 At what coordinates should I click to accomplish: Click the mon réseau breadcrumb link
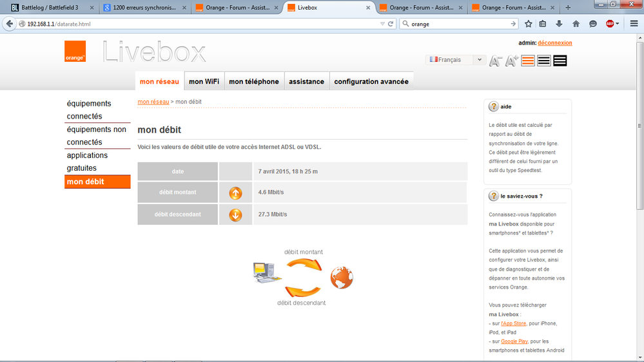pos(153,102)
